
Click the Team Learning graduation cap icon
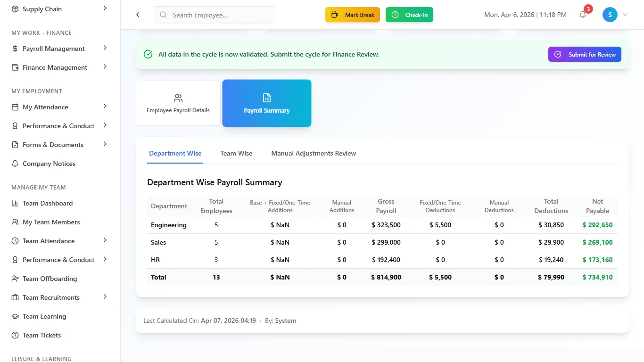[x=15, y=316]
